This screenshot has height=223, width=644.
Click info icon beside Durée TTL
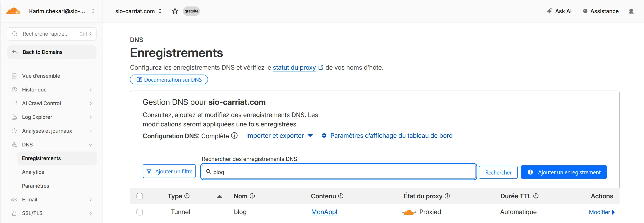point(536,196)
